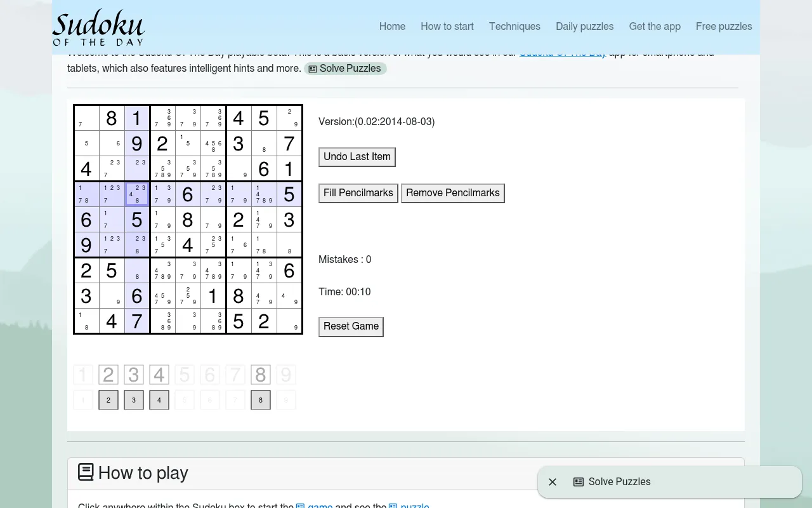Viewport: 812px width, 508px height.
Task: Click the How to play heading
Action: pyautogui.click(x=143, y=473)
